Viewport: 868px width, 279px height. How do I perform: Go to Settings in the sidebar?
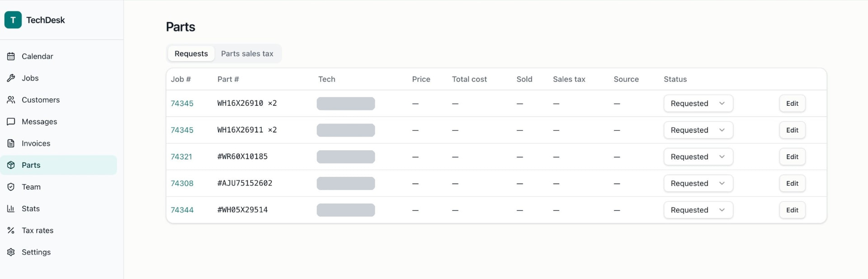[59, 252]
